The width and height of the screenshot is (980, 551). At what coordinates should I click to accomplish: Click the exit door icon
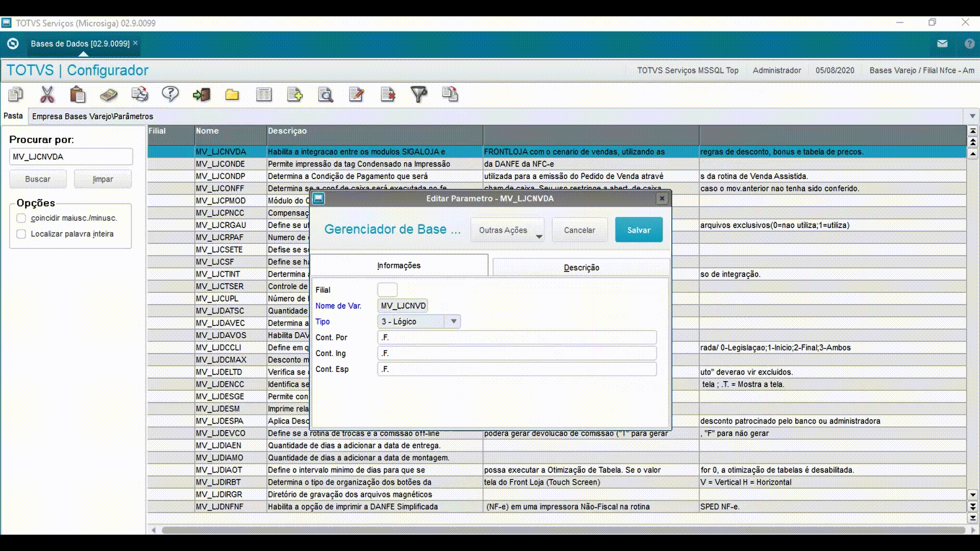point(202,94)
